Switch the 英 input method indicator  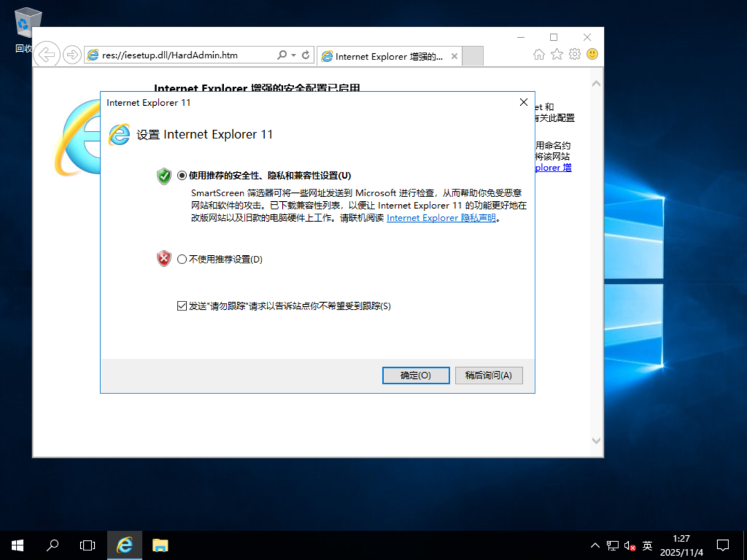pyautogui.click(x=647, y=545)
